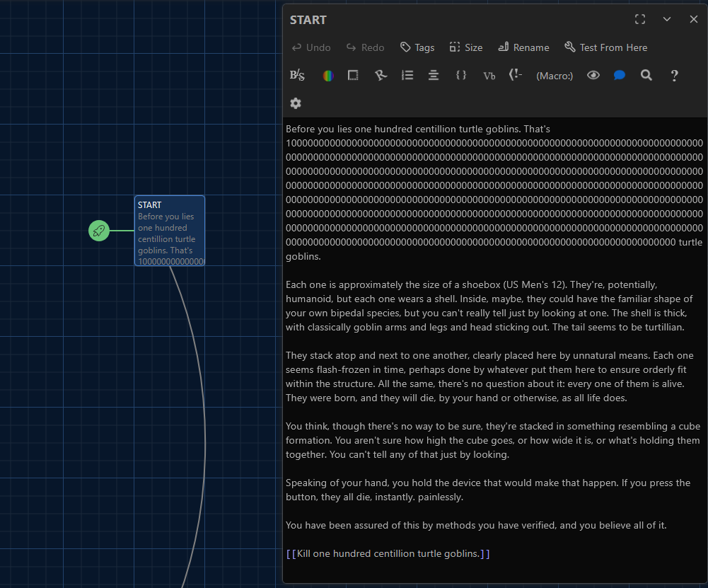Click the Kill one hundred centillion link text
The height and width of the screenshot is (588, 708).
pyautogui.click(x=388, y=553)
